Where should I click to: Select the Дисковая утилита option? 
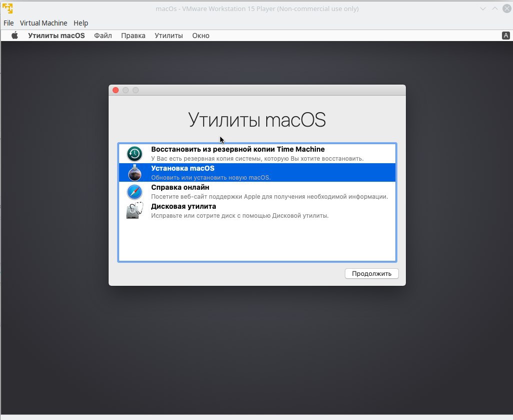[x=257, y=210]
